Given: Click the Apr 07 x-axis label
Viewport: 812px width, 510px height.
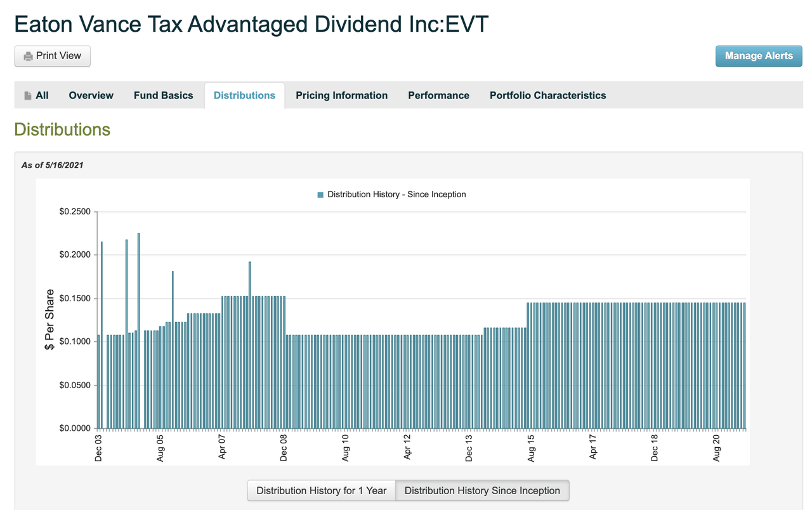Looking at the screenshot, I should click(222, 448).
